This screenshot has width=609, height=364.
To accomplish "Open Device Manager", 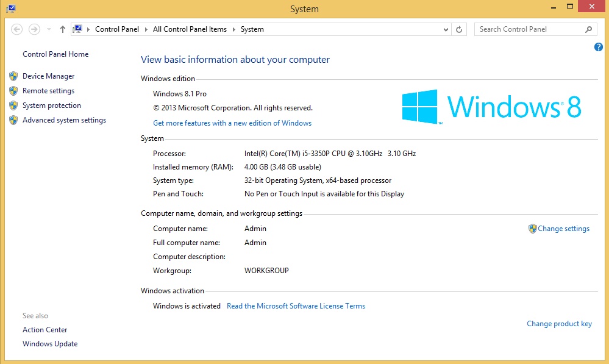I will [49, 76].
